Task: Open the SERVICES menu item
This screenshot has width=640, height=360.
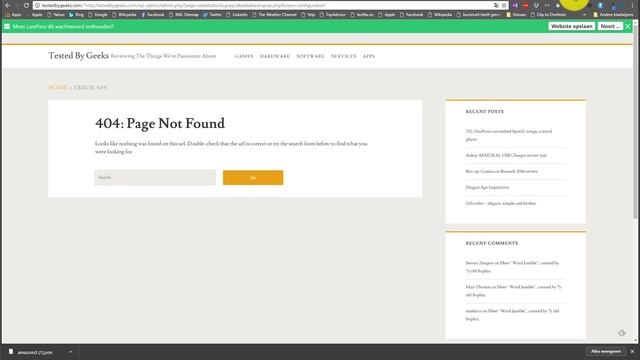Action: point(344,56)
